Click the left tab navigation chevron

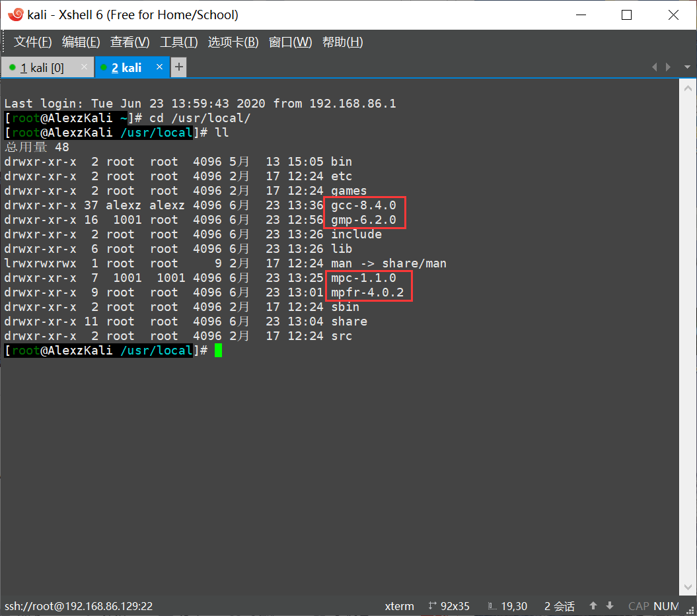(654, 67)
